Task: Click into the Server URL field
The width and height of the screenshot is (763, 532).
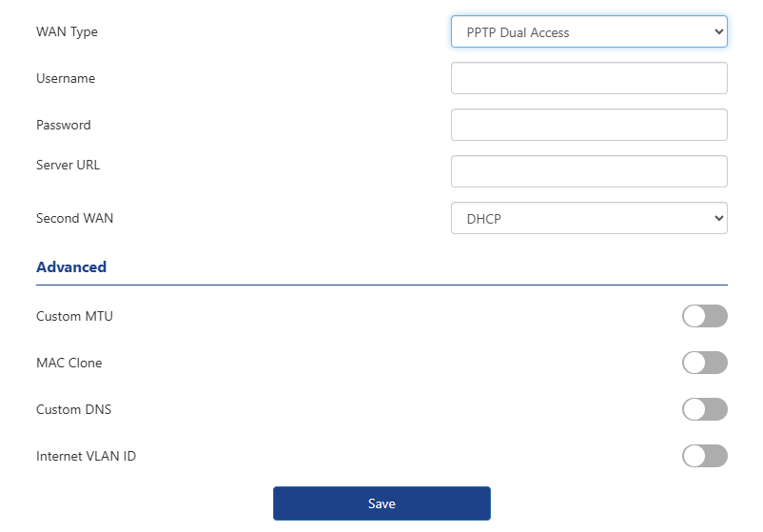Action: [x=588, y=171]
